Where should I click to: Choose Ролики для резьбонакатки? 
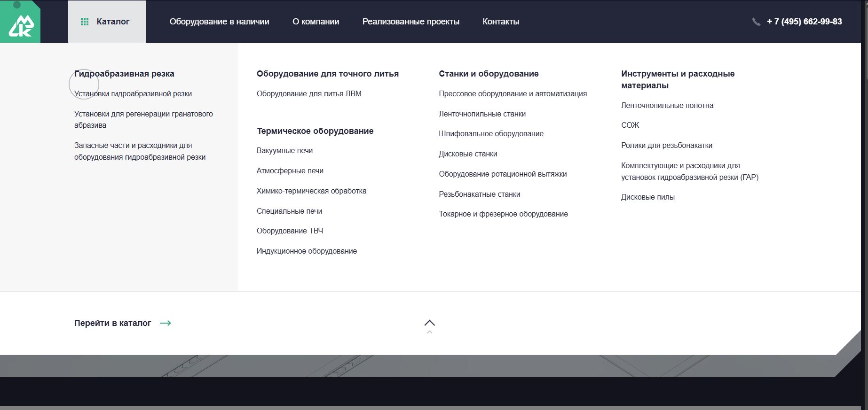point(667,146)
